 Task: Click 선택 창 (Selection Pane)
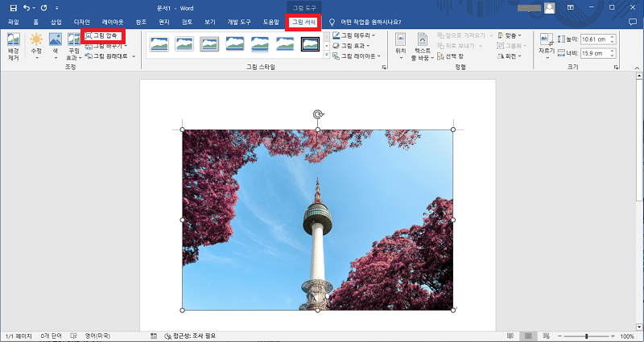[x=451, y=56]
